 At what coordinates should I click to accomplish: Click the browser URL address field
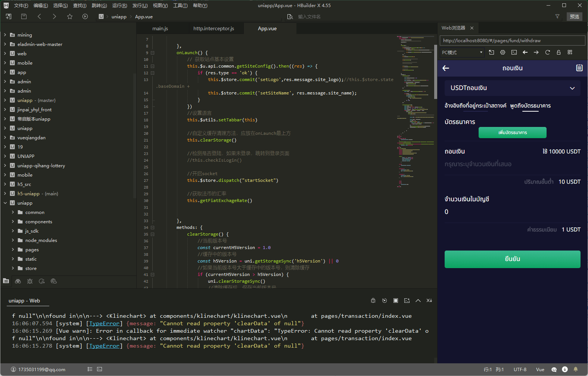point(511,40)
